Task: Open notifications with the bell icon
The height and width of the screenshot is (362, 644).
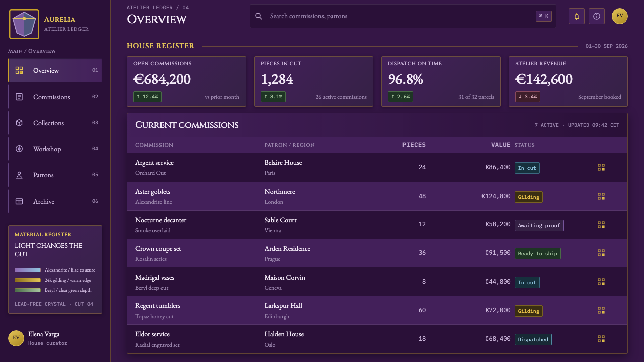Action: (577, 16)
